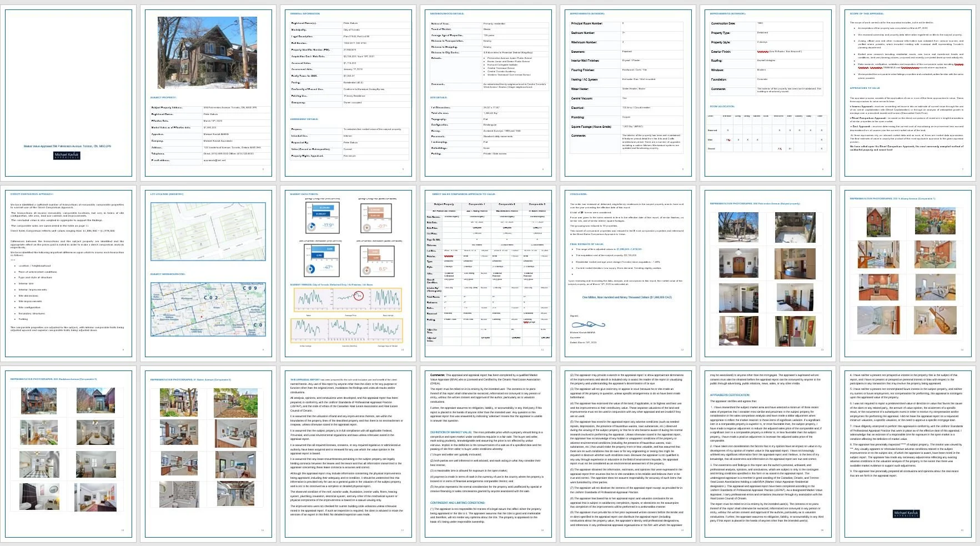Click the "GENERAL INFORMATION" heading

click(305, 13)
